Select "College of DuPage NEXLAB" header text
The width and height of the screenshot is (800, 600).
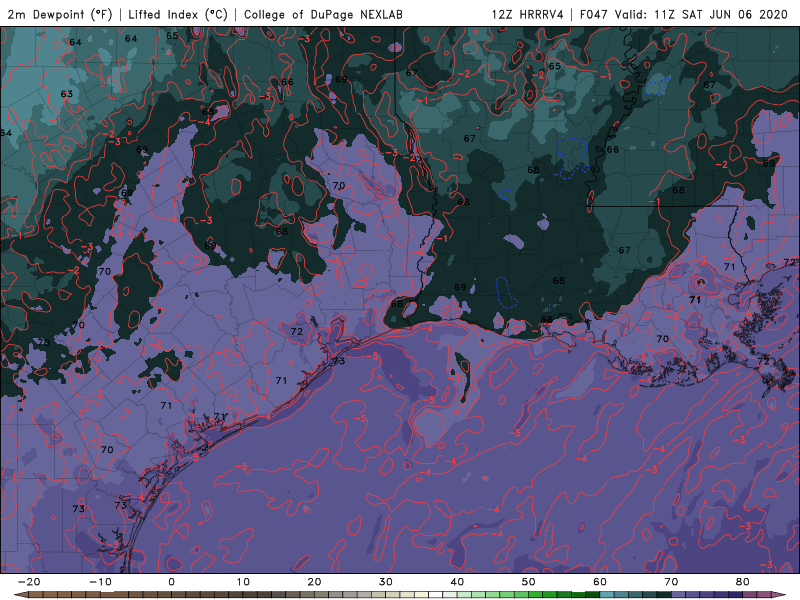point(323,14)
